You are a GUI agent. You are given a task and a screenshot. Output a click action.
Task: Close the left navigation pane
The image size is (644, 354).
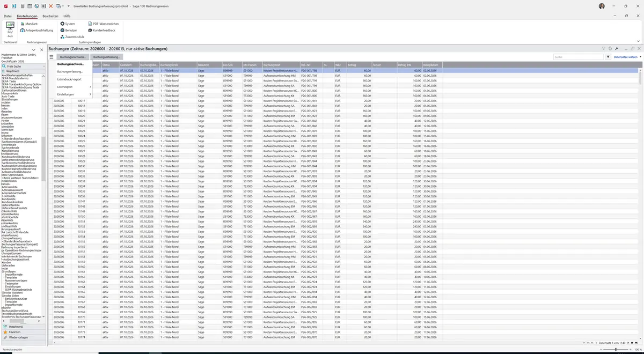pyautogui.click(x=41, y=50)
